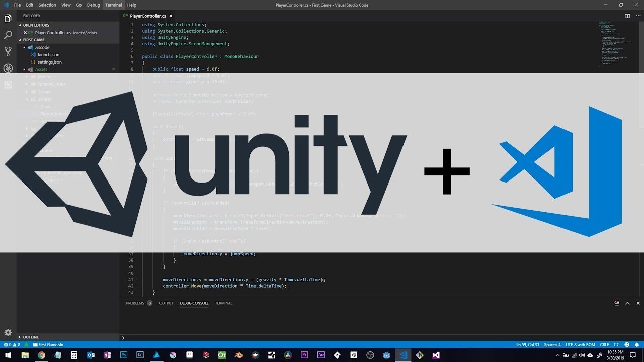Open the notifications bell in status bar
The width and height of the screenshot is (644, 362).
pyautogui.click(x=636, y=345)
